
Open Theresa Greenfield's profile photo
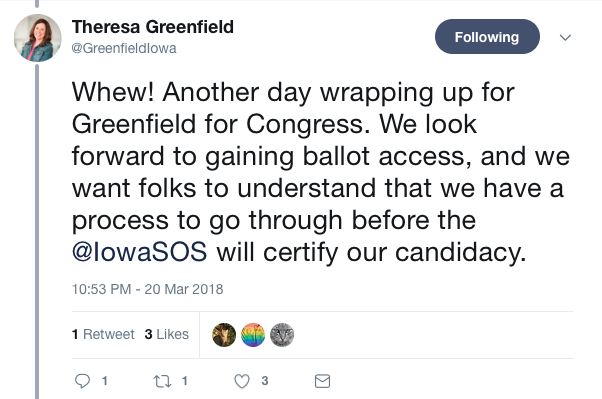pos(38,38)
